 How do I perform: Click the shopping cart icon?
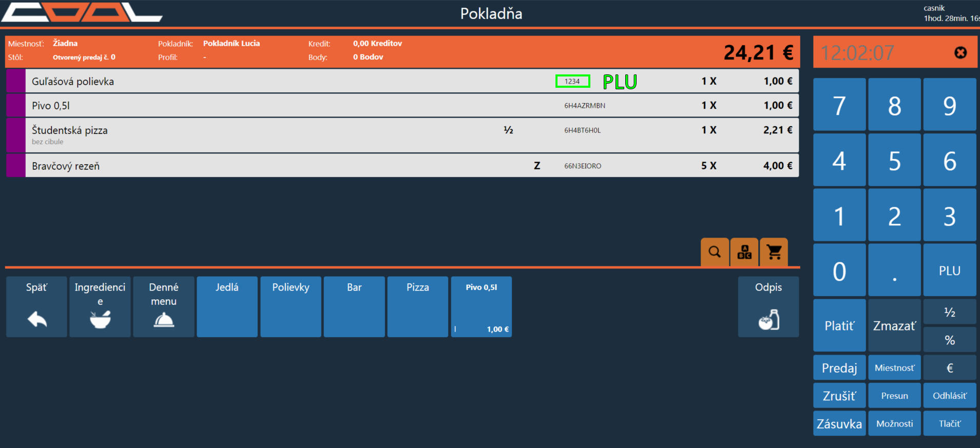click(774, 252)
